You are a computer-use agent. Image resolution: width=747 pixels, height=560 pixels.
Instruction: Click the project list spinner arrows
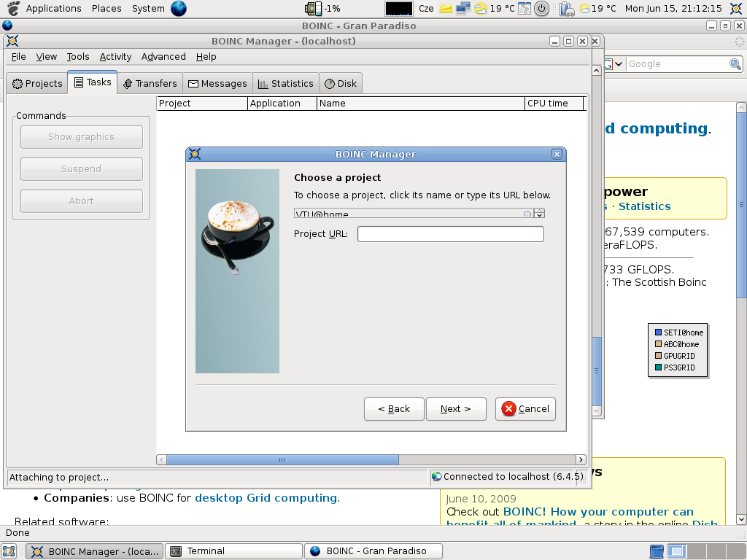coord(539,213)
